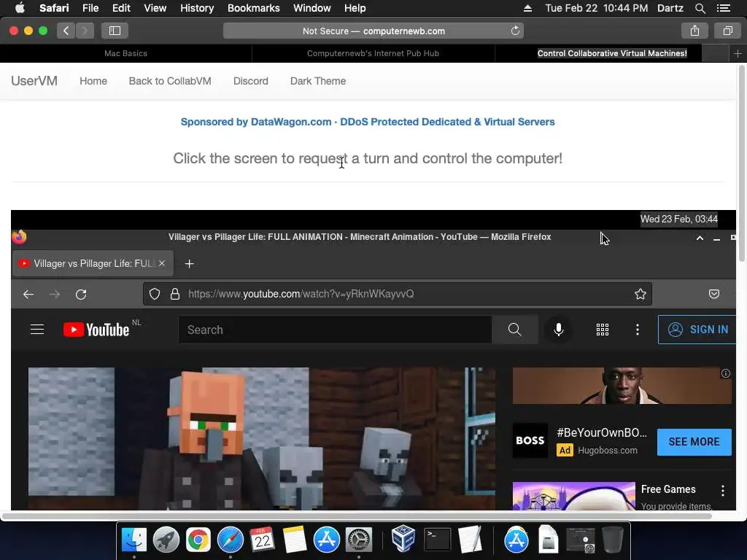This screenshot has width=747, height=560.
Task: Open the Help menu
Action: [x=355, y=8]
